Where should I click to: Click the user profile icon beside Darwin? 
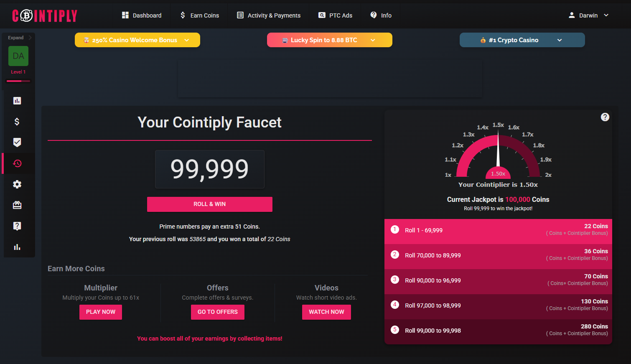572,15
